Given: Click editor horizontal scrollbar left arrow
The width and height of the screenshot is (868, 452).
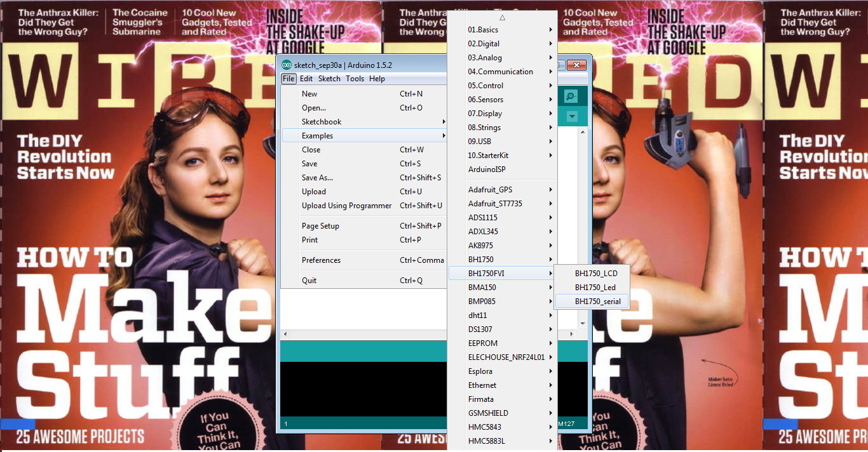Looking at the screenshot, I should tap(285, 334).
